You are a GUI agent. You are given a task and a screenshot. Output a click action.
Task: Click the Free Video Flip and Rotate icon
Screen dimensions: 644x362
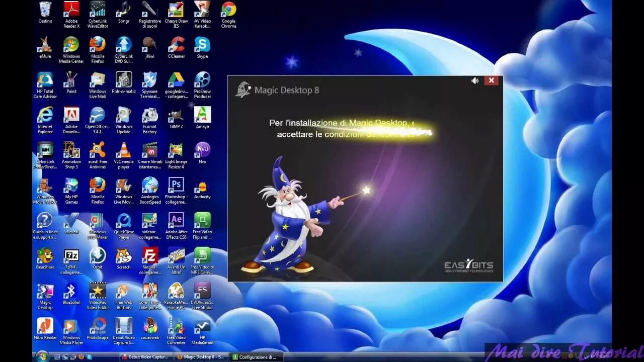tap(202, 225)
